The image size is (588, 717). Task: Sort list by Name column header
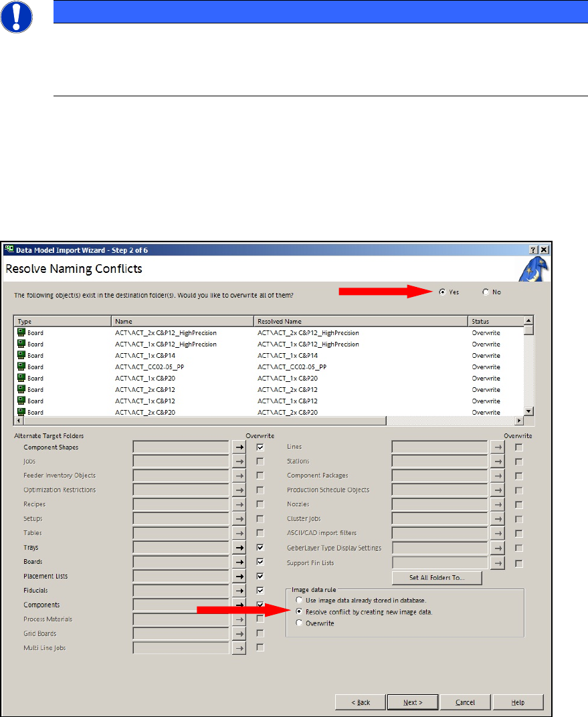tap(183, 321)
